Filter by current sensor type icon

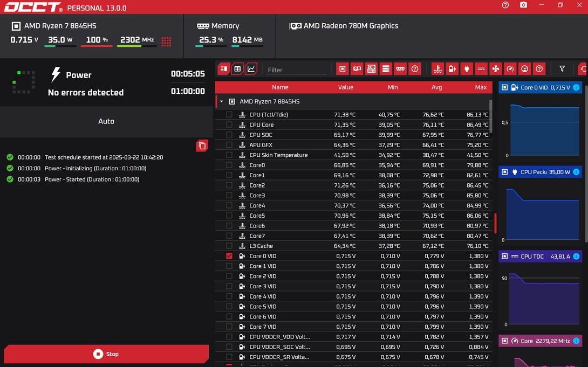click(481, 69)
